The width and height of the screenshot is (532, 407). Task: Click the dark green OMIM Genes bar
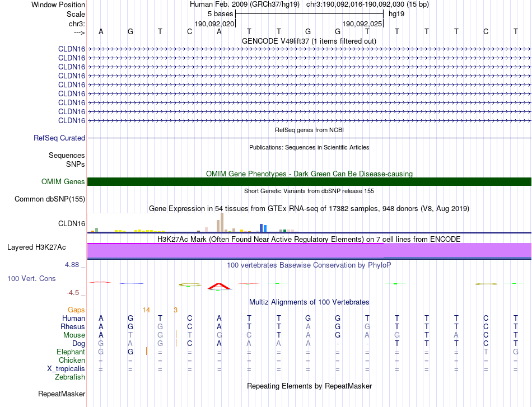309,181
